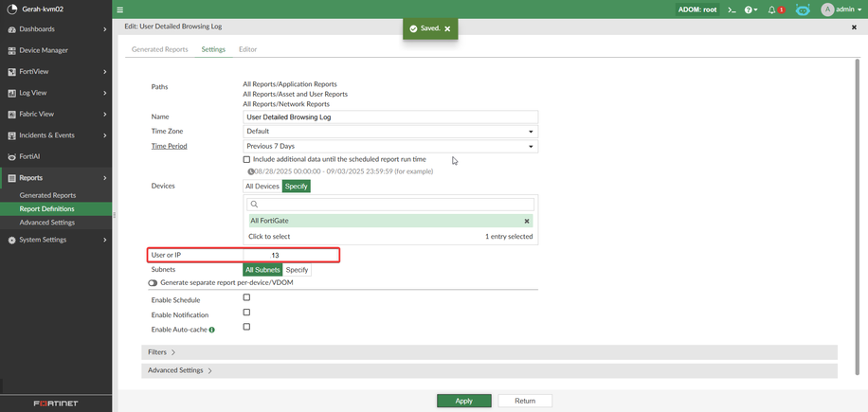Click the search magnifier in devices box

click(254, 205)
